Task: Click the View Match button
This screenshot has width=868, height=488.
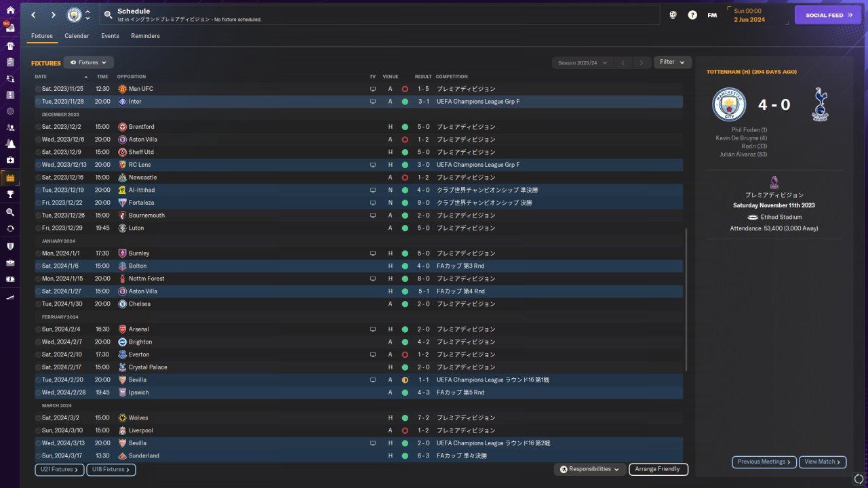Action: pyautogui.click(x=823, y=462)
